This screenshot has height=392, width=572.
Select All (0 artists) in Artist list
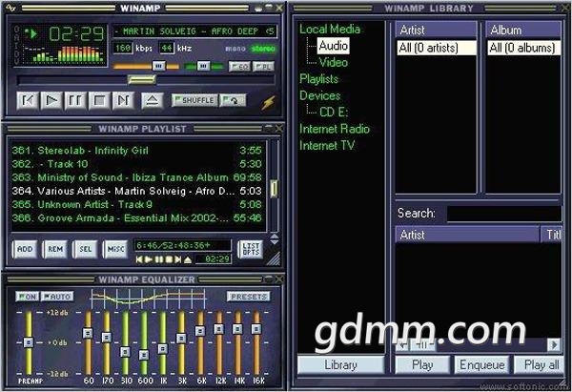(437, 48)
